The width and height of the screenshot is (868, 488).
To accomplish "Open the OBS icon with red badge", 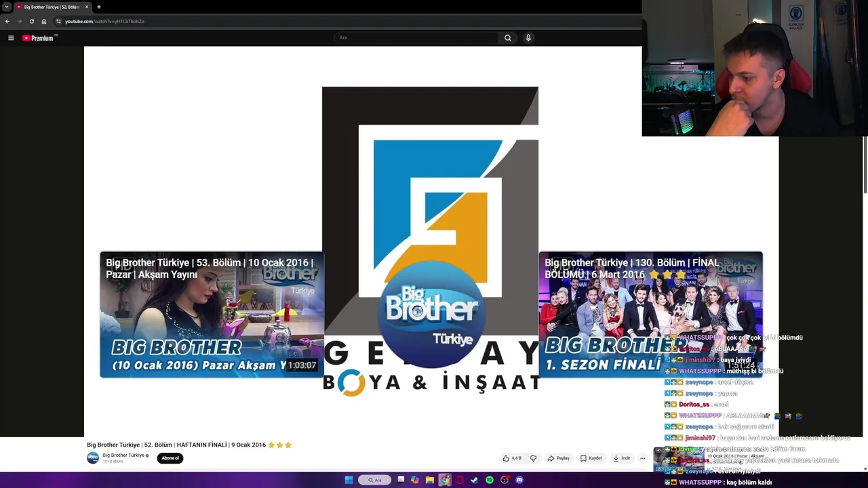I will (505, 480).
